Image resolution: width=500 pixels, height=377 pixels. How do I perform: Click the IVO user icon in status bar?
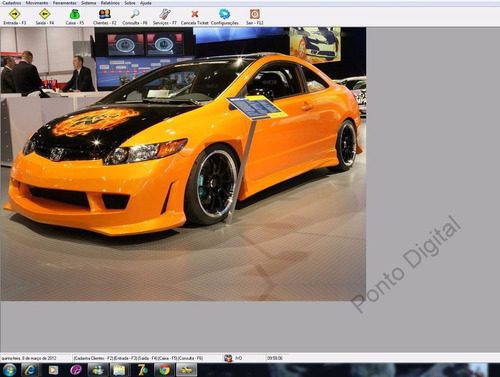(x=228, y=358)
